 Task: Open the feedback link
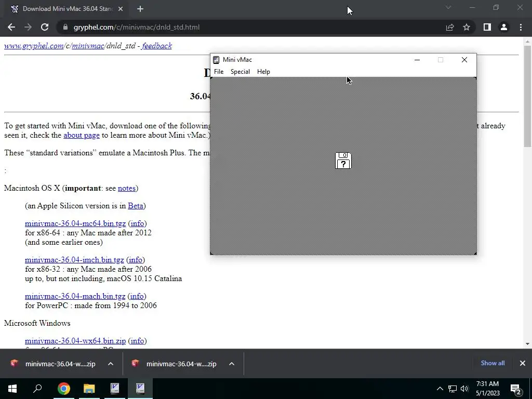click(x=157, y=46)
